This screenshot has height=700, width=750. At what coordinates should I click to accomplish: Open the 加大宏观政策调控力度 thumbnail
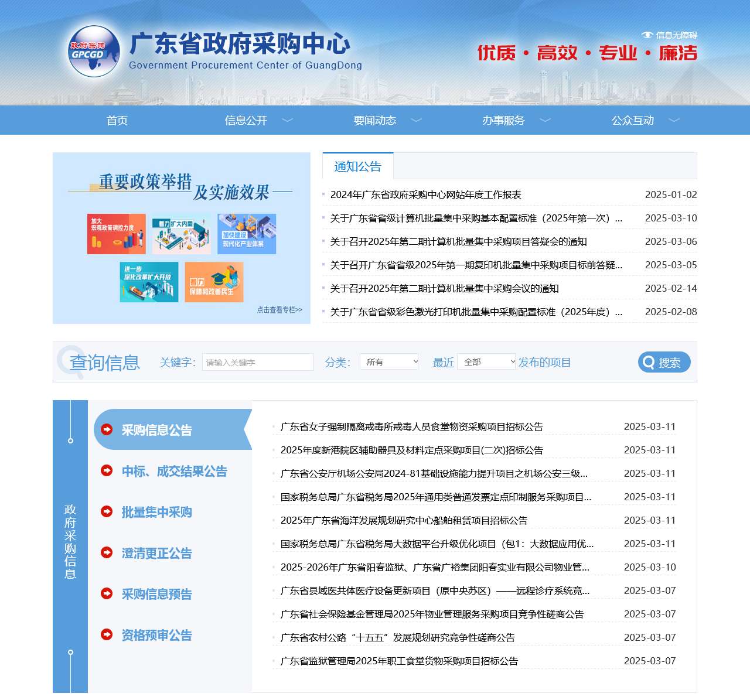pyautogui.click(x=117, y=234)
